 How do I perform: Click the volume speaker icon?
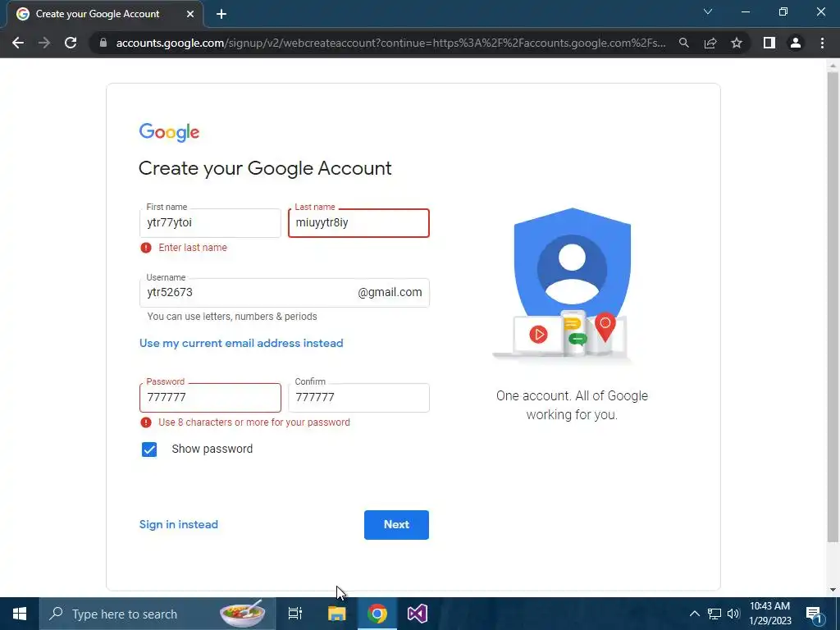(x=733, y=614)
